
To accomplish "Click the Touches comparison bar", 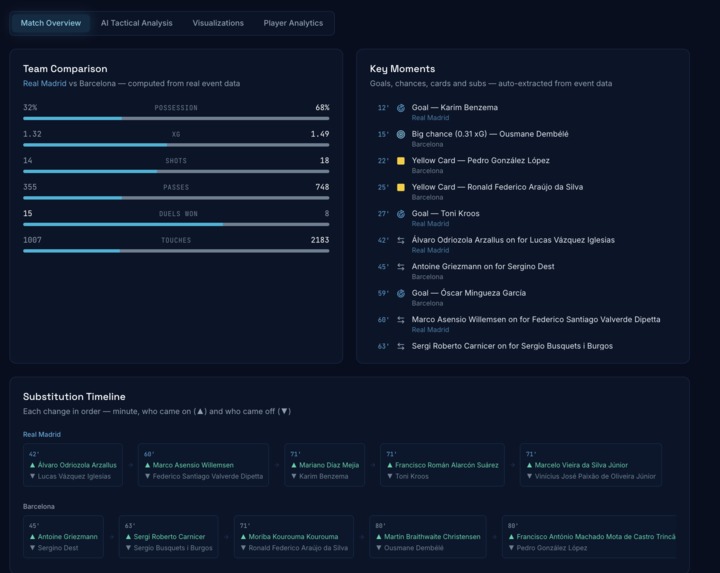I will click(176, 251).
